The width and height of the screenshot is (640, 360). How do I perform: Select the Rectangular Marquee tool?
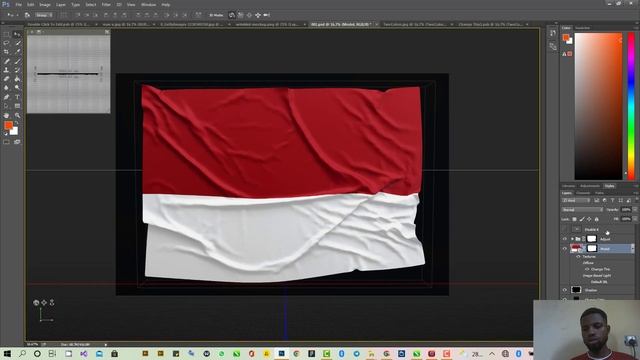pos(7,35)
